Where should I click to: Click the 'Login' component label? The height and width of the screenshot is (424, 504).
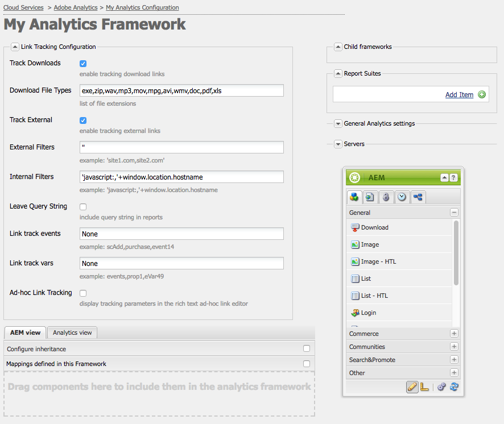[369, 313]
